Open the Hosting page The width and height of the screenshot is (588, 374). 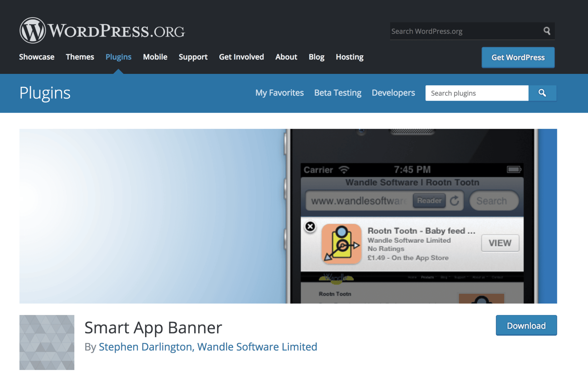(349, 57)
